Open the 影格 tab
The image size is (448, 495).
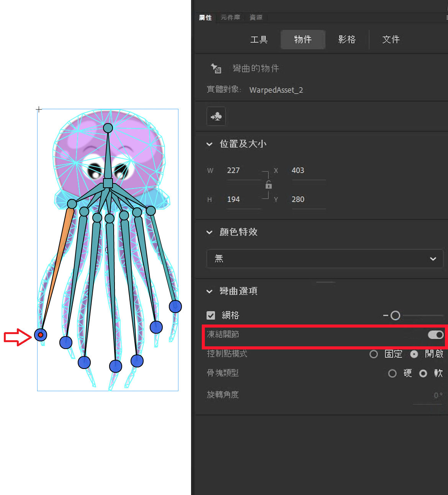(347, 39)
